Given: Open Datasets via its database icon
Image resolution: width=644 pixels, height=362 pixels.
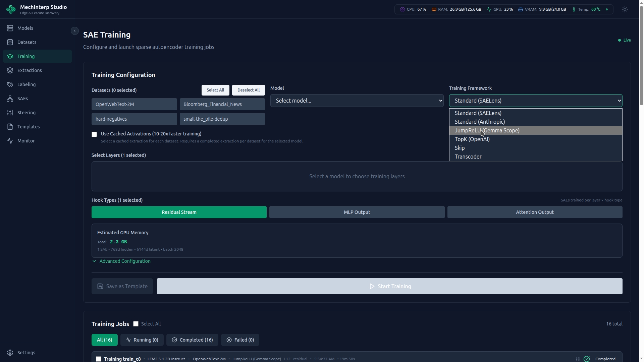Looking at the screenshot, I should coord(10,42).
